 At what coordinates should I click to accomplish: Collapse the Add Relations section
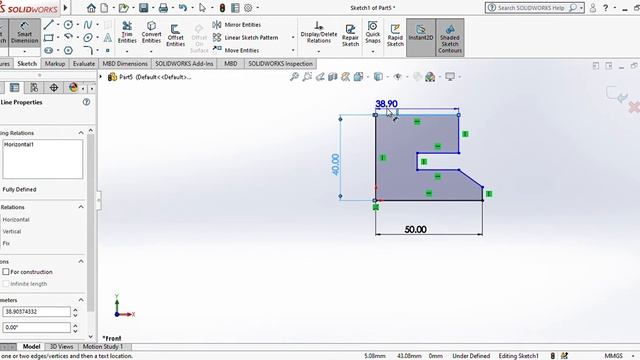[81, 207]
